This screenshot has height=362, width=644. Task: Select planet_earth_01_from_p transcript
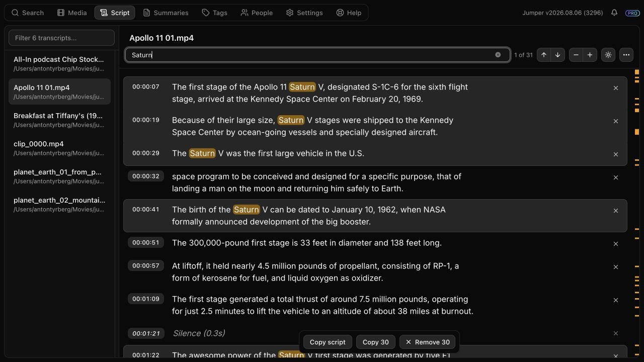[59, 176]
